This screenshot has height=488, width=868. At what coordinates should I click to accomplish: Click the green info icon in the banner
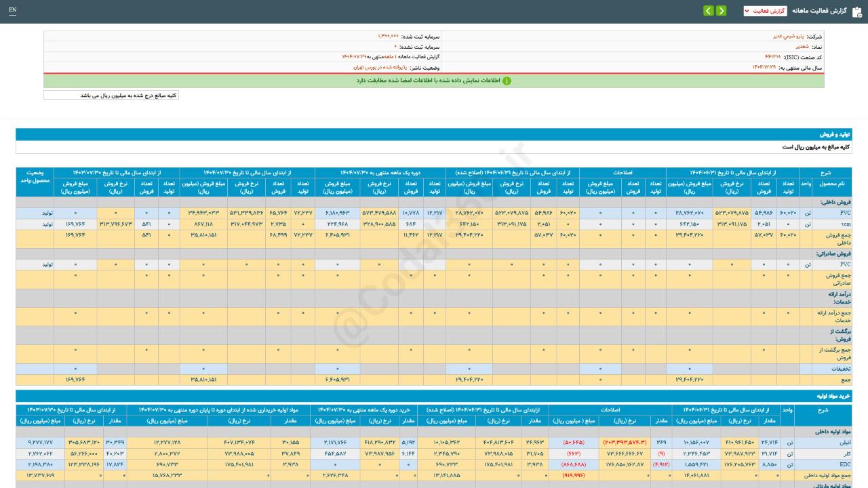coord(507,81)
